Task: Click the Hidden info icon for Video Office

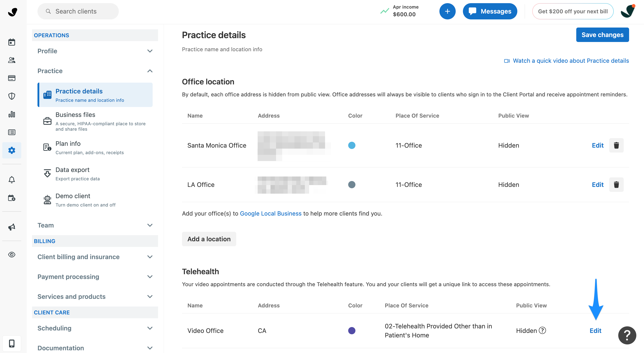Action: (542, 330)
